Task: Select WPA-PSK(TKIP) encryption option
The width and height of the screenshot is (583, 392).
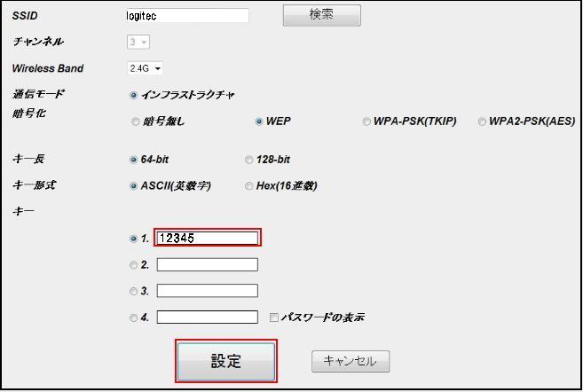Action: click(x=366, y=122)
